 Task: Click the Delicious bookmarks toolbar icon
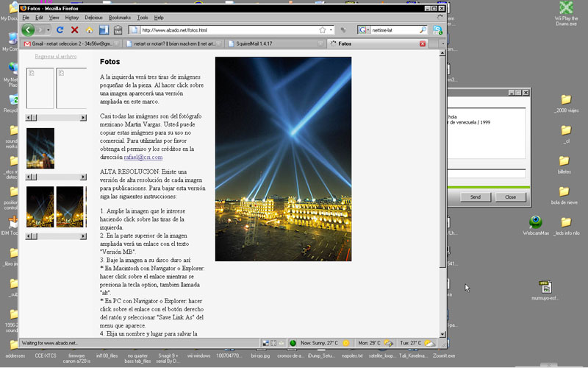[x=103, y=30]
